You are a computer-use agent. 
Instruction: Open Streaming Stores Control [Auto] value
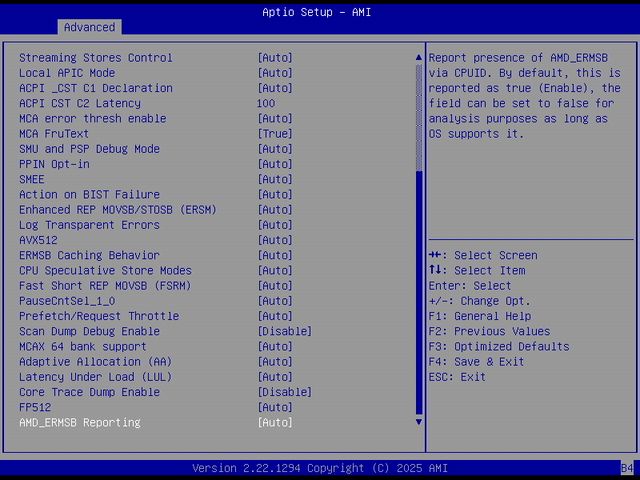tap(275, 58)
